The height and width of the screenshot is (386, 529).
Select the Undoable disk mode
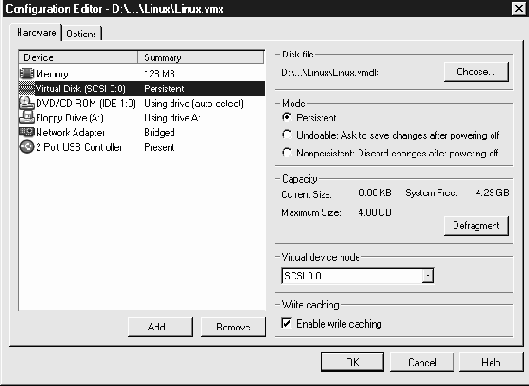(x=287, y=135)
